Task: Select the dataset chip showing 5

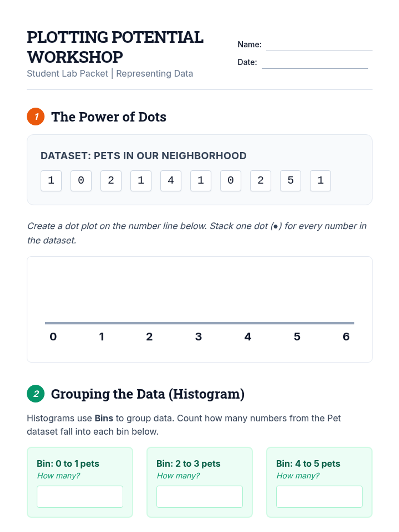Action: [291, 181]
